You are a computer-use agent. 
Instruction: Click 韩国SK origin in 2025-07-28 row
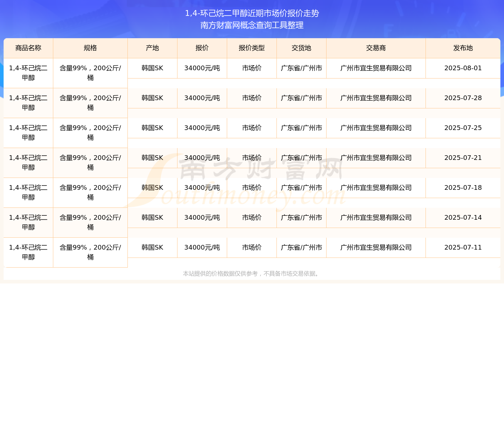[152, 98]
